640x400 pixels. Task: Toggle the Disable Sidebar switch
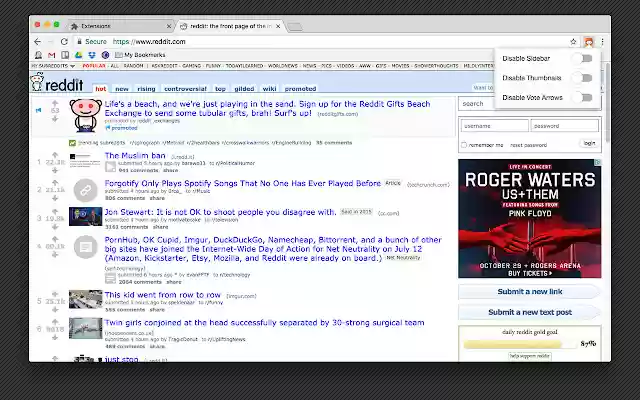tap(582, 59)
